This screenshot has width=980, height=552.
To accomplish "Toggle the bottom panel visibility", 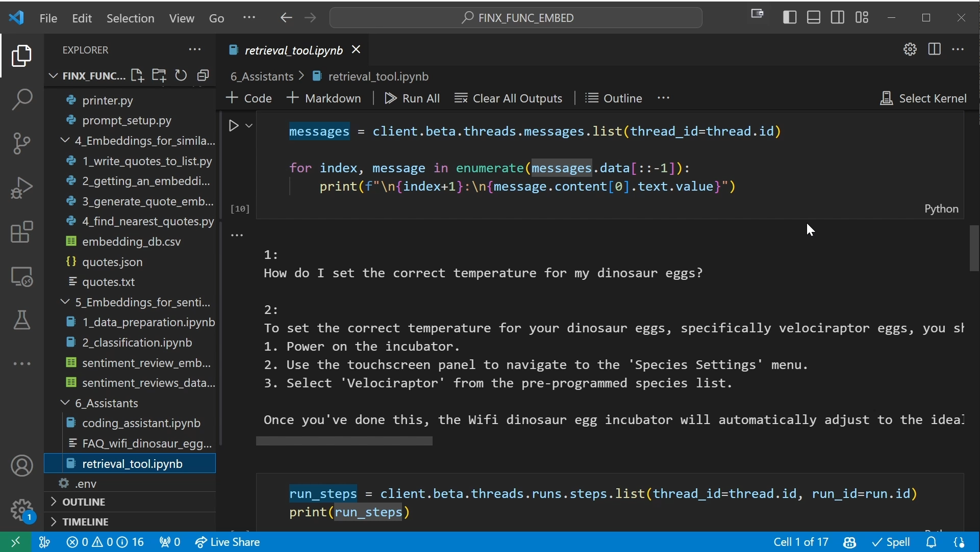I will coord(814,17).
